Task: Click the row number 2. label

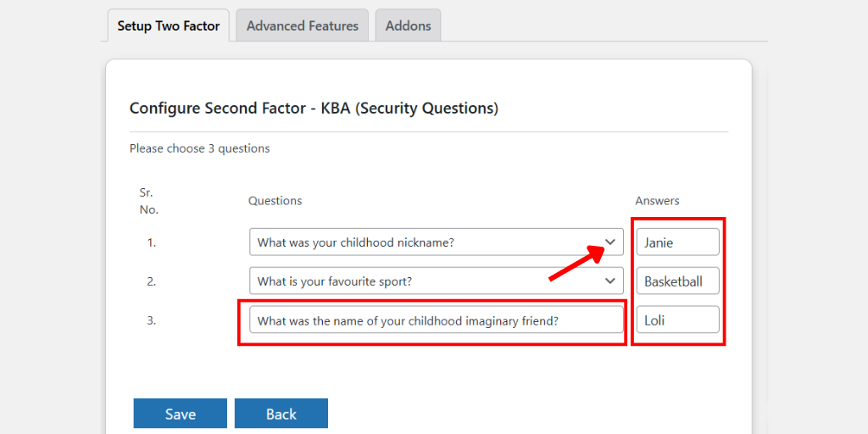Action: coord(152,281)
